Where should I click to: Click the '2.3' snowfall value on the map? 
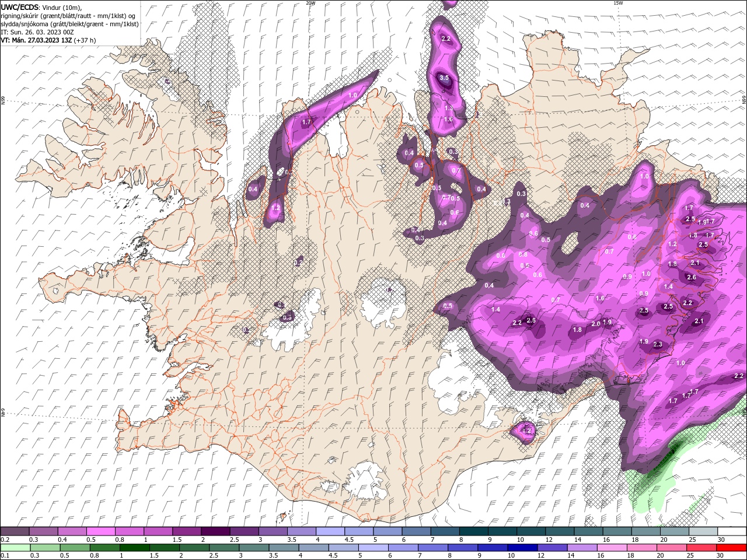(658, 345)
